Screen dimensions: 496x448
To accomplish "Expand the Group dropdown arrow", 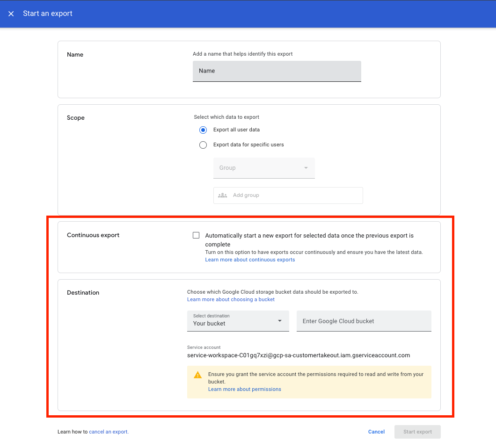I will [306, 168].
